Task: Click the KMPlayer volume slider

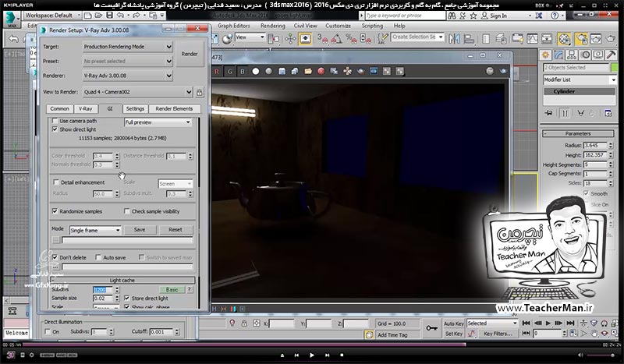Action: click(x=601, y=355)
